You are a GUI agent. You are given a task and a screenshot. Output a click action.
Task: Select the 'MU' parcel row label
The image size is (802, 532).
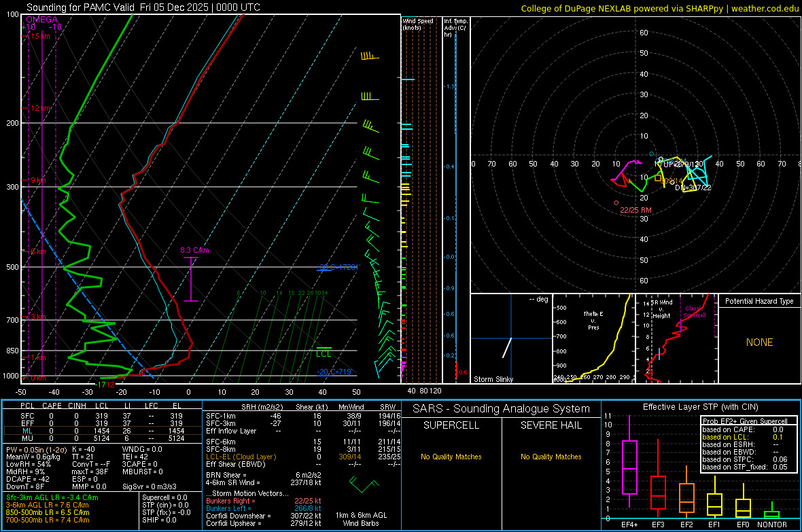[27, 438]
